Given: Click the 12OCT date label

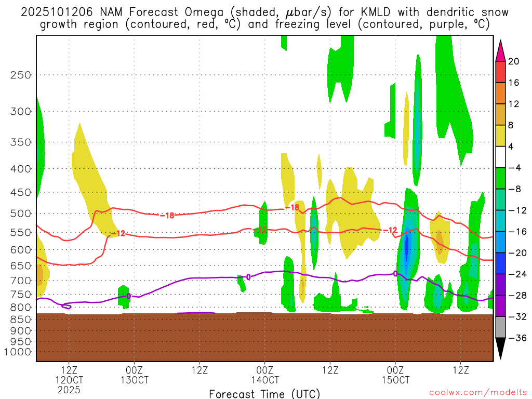Looking at the screenshot, I should 69,380.
